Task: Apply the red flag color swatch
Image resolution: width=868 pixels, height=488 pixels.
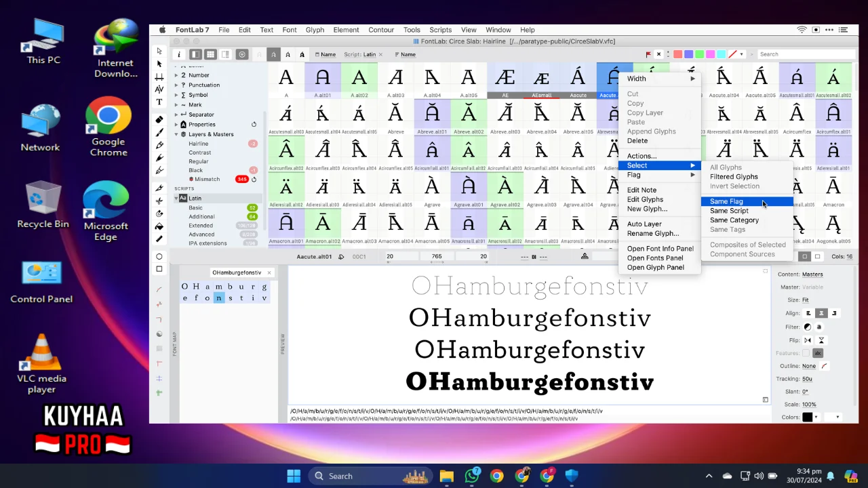Action: [x=677, y=54]
